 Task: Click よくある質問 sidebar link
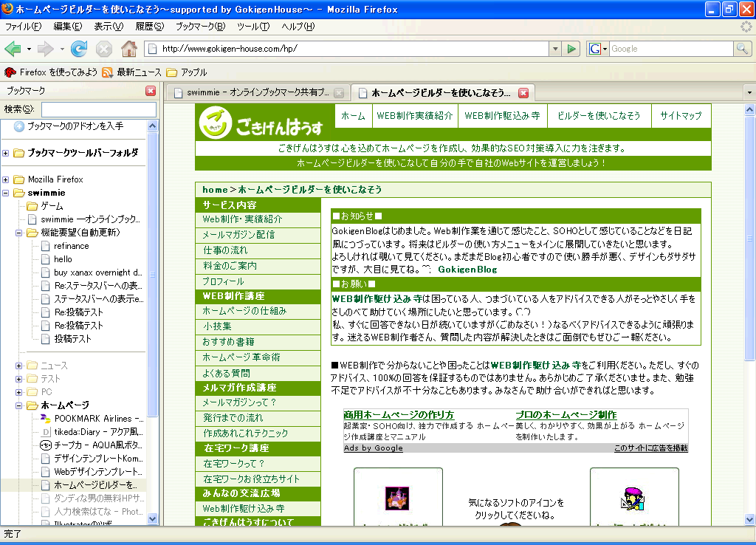tap(226, 373)
